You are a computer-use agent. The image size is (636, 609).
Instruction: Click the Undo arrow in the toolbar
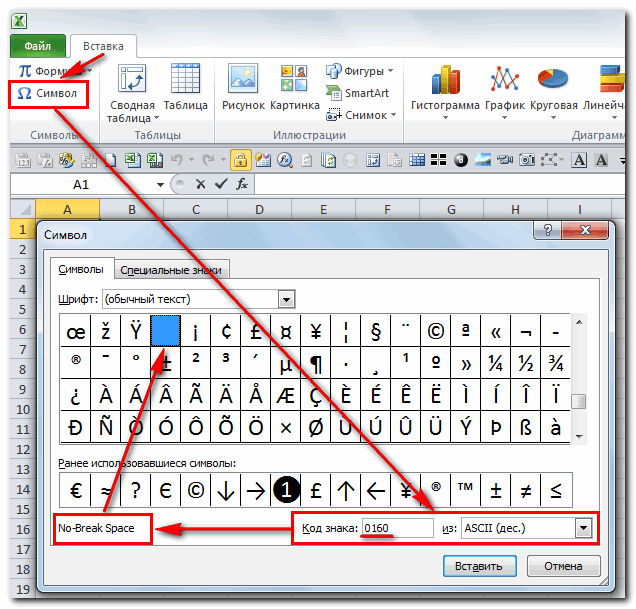point(176,159)
